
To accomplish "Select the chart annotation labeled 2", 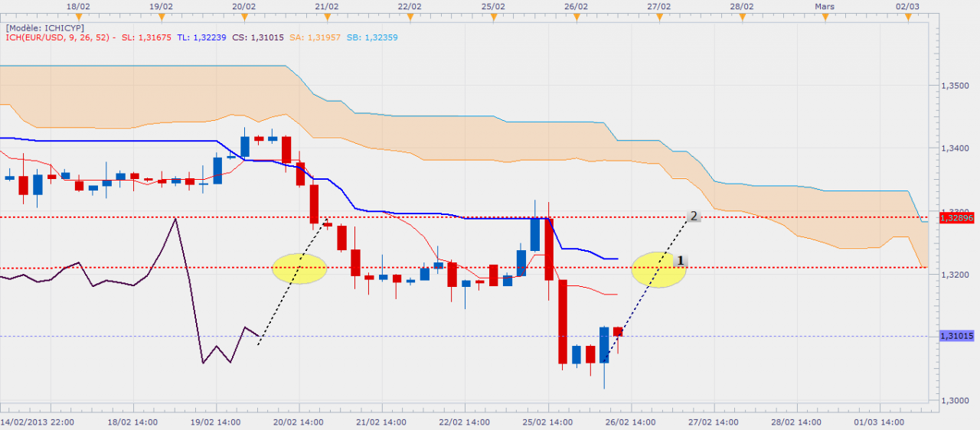I will (693, 217).
